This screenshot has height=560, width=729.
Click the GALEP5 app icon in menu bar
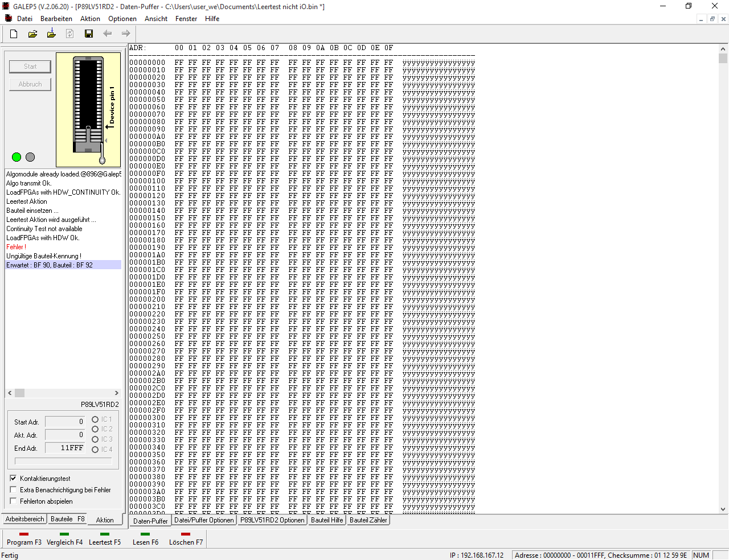click(x=8, y=18)
